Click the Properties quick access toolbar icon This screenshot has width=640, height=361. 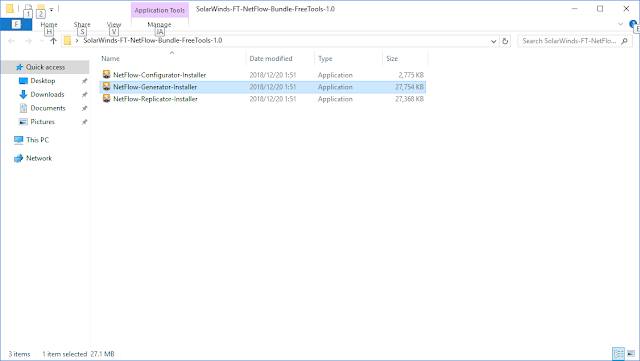(28, 9)
